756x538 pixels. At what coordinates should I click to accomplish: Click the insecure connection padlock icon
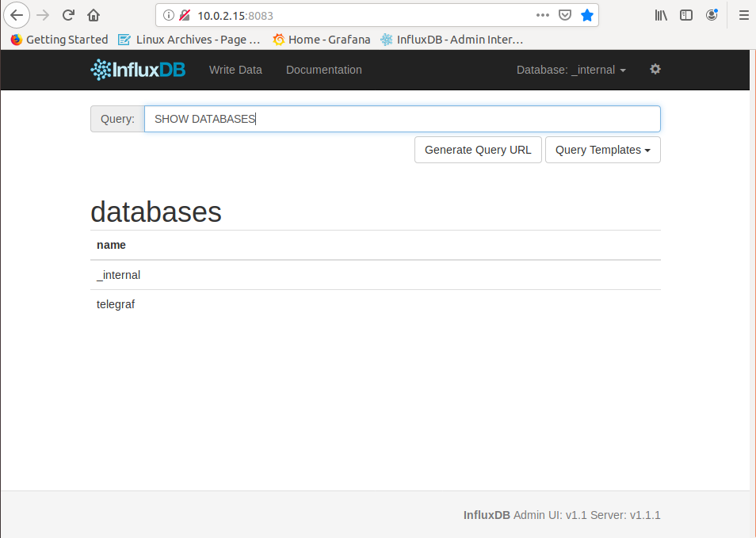[184, 15]
